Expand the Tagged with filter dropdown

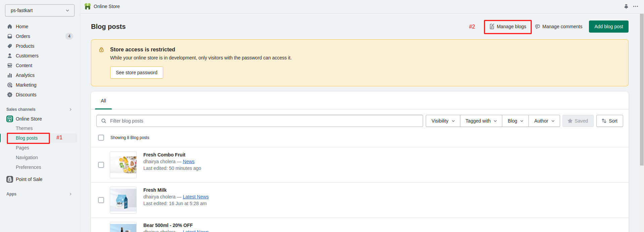(x=481, y=121)
